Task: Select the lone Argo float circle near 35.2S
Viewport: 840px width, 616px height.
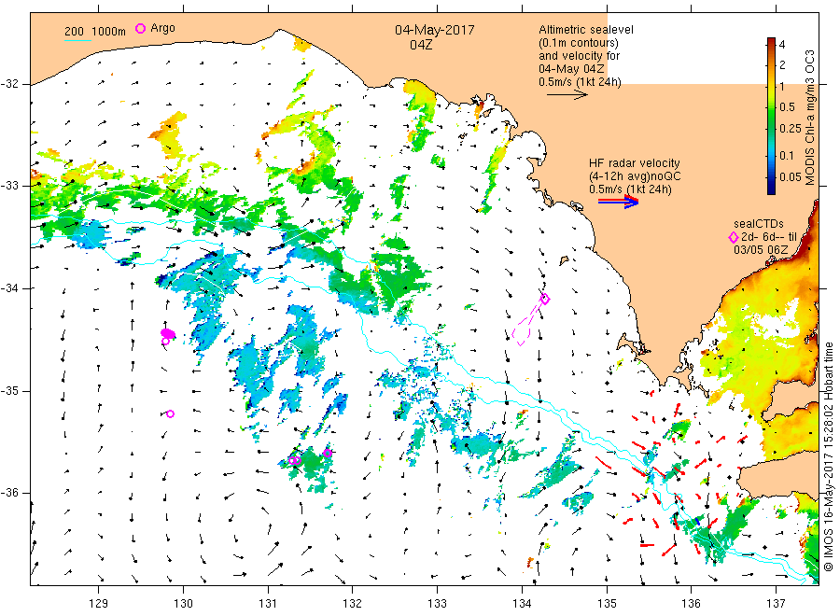Action: tap(171, 413)
